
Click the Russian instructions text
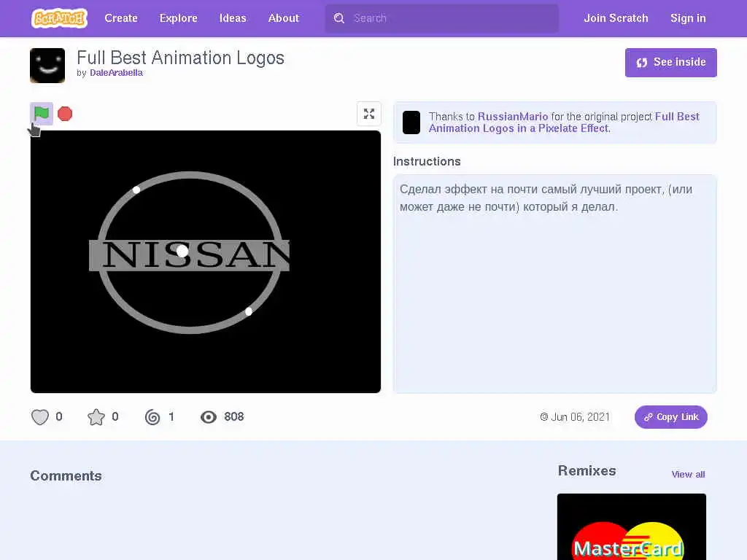point(546,198)
